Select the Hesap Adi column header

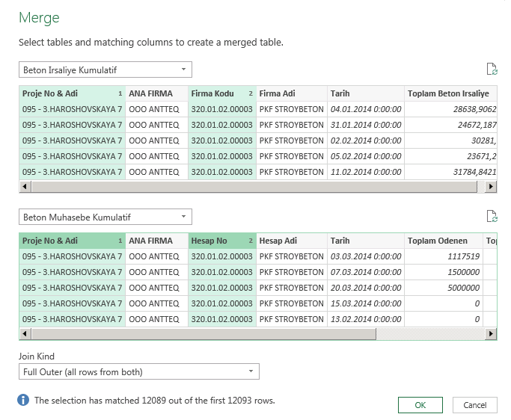tap(292, 241)
